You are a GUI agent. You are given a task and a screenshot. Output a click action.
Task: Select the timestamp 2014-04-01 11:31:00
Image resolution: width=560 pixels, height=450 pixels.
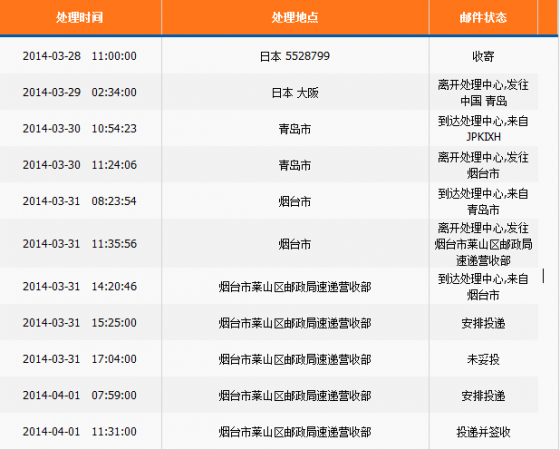(x=80, y=431)
